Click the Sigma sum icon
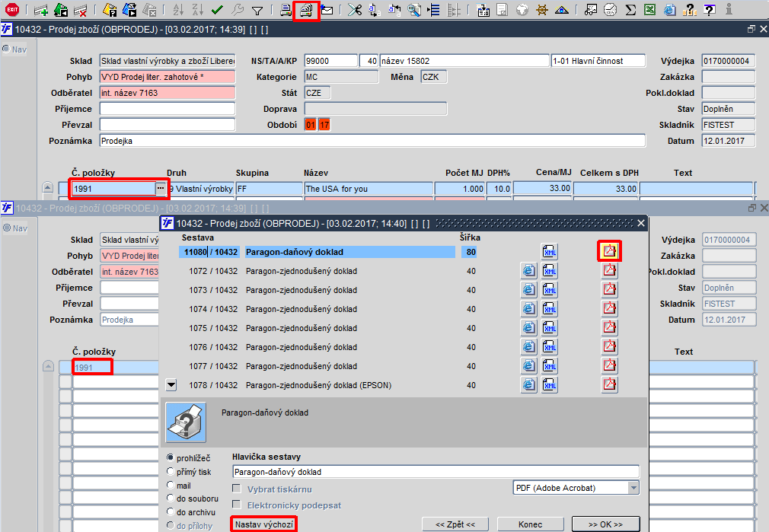769x532 pixels. point(630,10)
